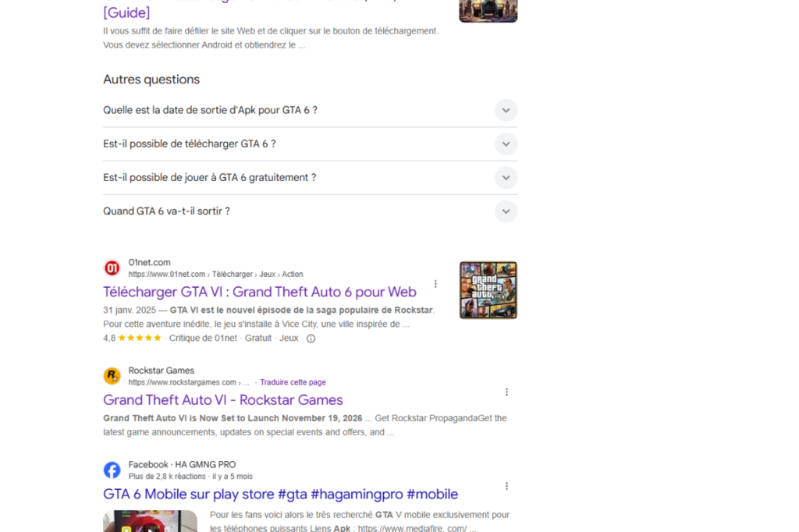Click 01net.com URL breadcrumb text
This screenshot has height=532, width=799.
tap(215, 274)
